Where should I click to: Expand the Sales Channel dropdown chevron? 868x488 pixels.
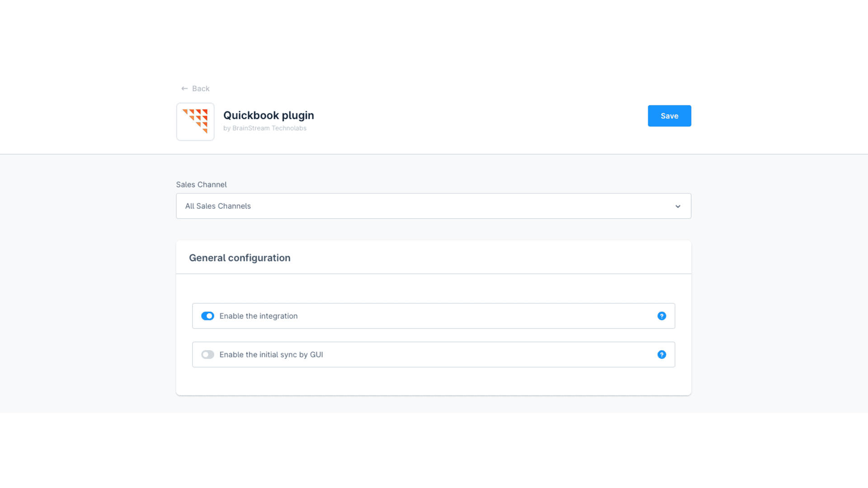point(678,206)
